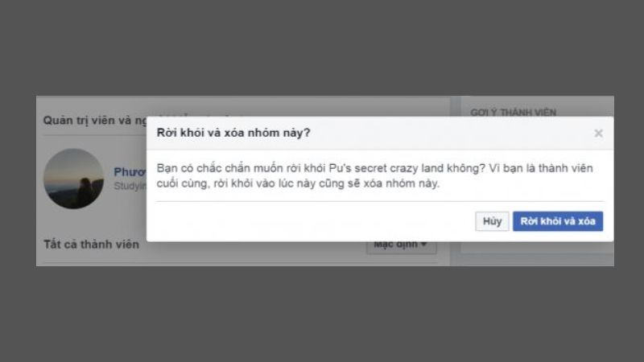The image size is (644, 362).
Task: Click the empty dialog footer beside Hủy
Action: click(x=312, y=222)
